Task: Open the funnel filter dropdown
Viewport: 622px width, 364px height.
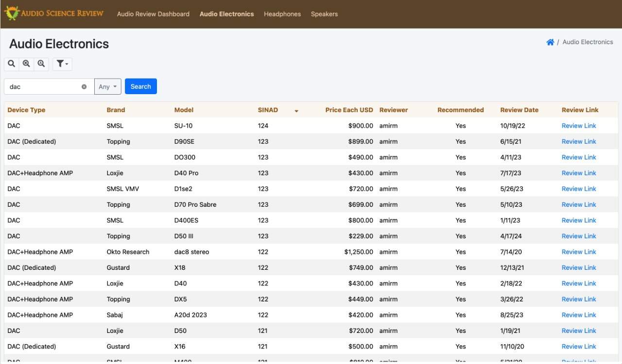Action: coord(62,64)
